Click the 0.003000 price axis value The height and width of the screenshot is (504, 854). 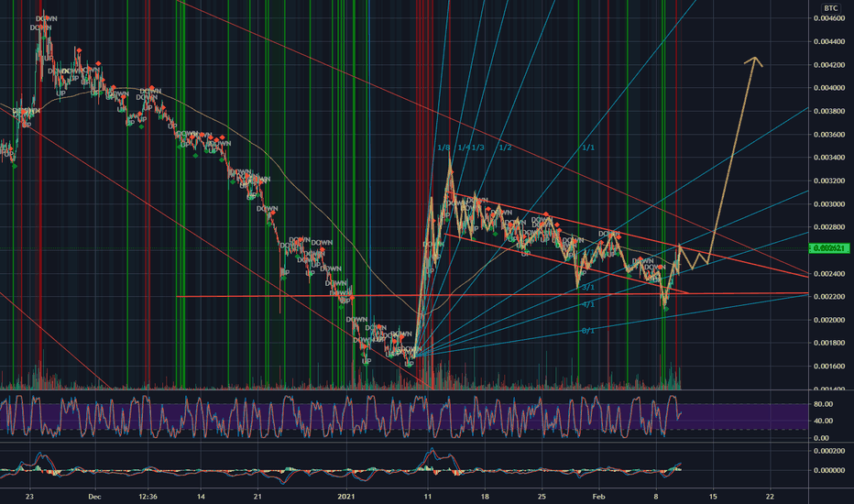coord(829,204)
